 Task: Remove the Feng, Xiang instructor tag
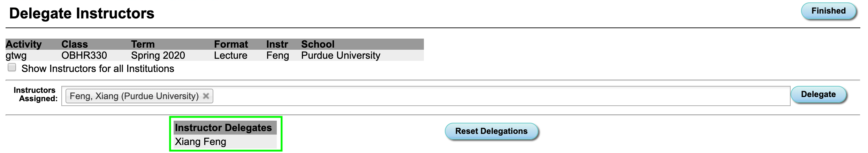tap(206, 96)
